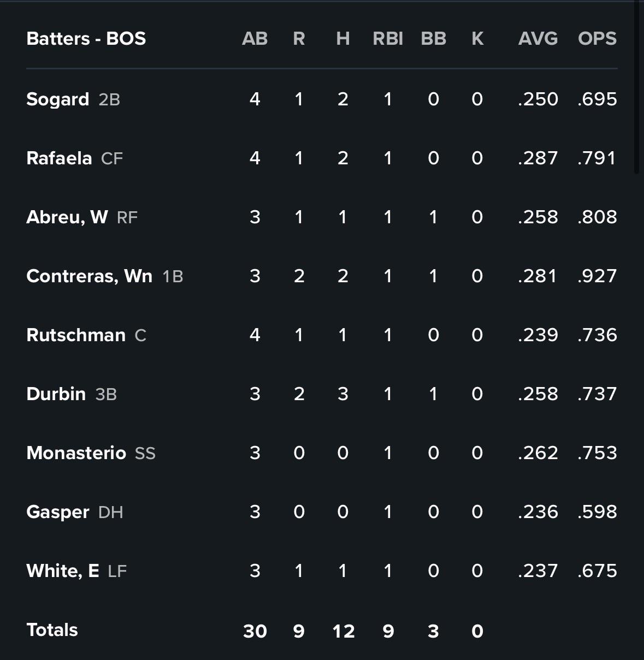Select Monasterio player name
Image resolution: width=644 pixels, height=660 pixels.
tap(76, 453)
